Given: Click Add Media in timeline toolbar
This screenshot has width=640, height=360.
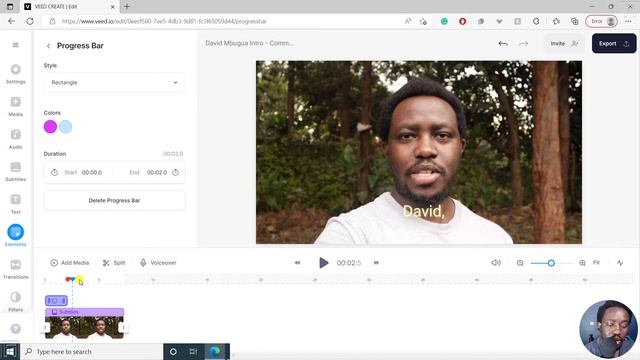Looking at the screenshot, I should pyautogui.click(x=69, y=263).
